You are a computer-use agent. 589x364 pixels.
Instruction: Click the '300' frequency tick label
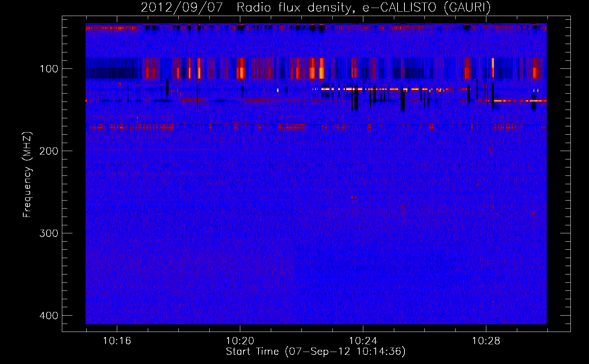point(49,233)
